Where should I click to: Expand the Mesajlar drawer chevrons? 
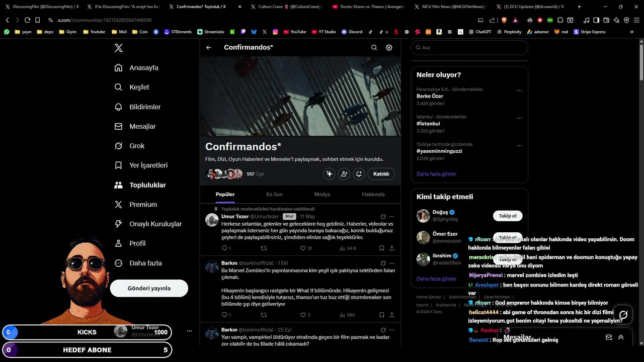pos(621,337)
